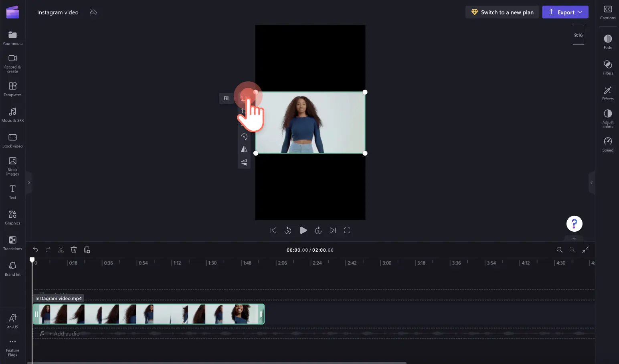Open Adjust colors panel
Screen dimensions: 619x364
pyautogui.click(x=608, y=119)
